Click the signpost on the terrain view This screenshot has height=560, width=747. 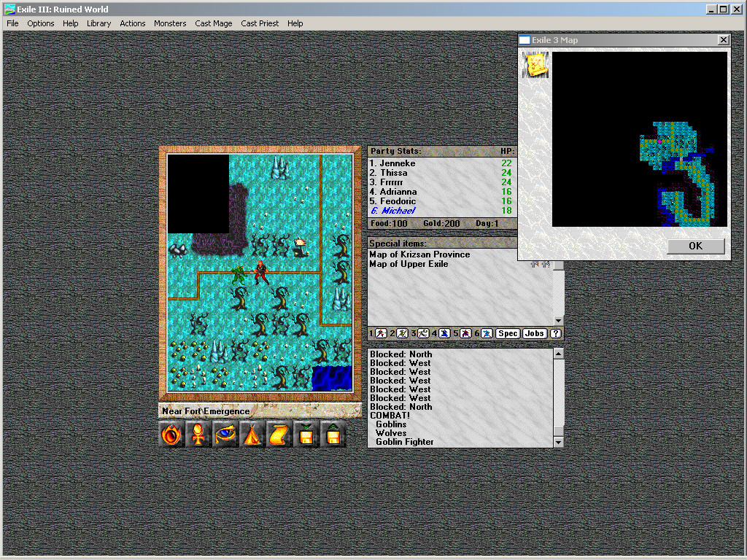(x=300, y=247)
